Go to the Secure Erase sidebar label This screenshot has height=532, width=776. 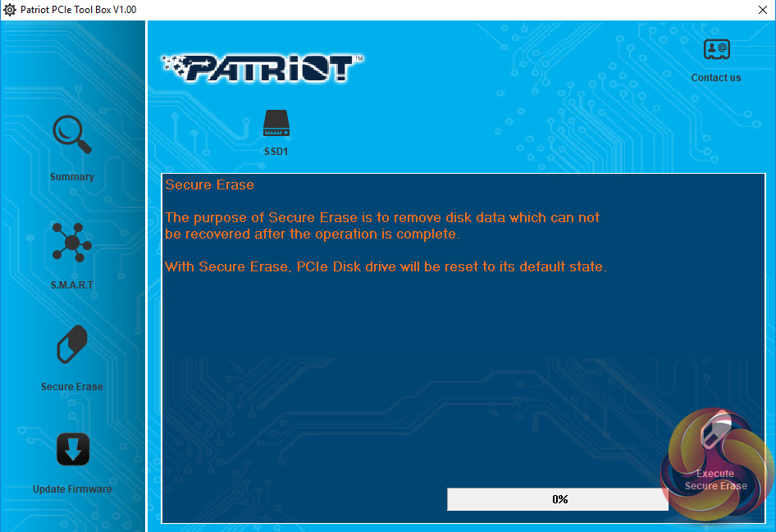coord(71,387)
